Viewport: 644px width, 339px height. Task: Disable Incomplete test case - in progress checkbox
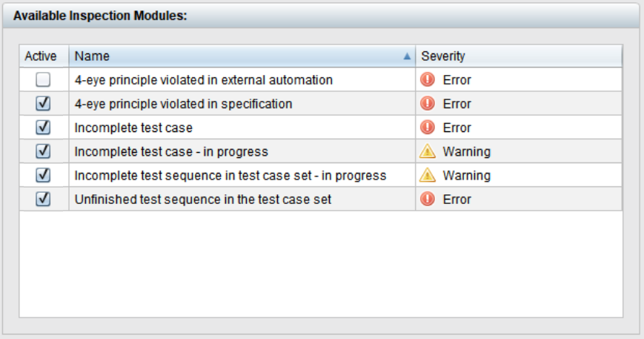click(x=43, y=151)
